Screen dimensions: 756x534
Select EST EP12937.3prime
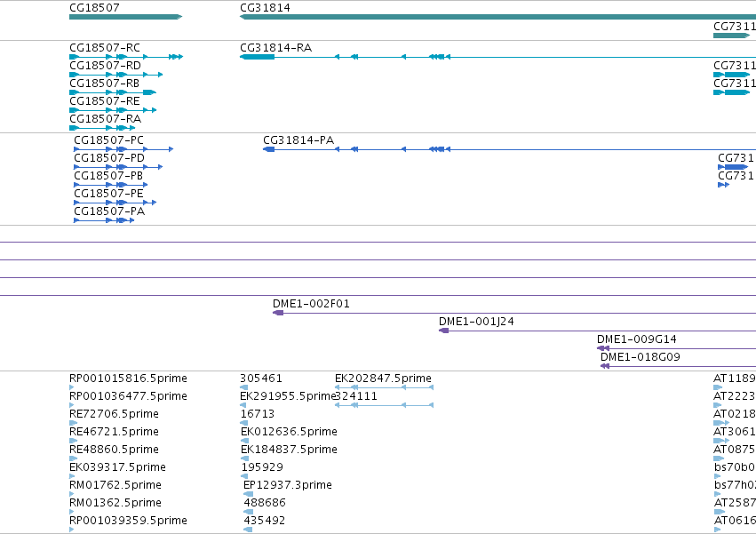[288, 486]
